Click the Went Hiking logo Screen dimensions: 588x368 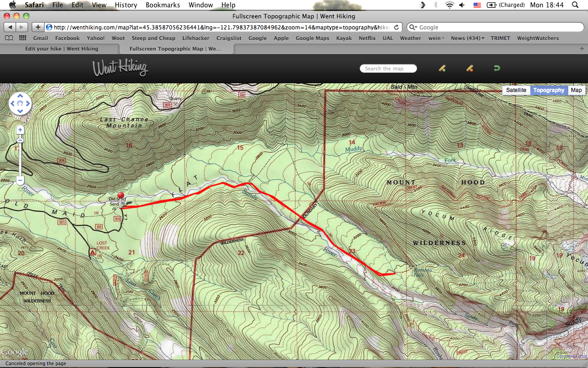tap(120, 68)
